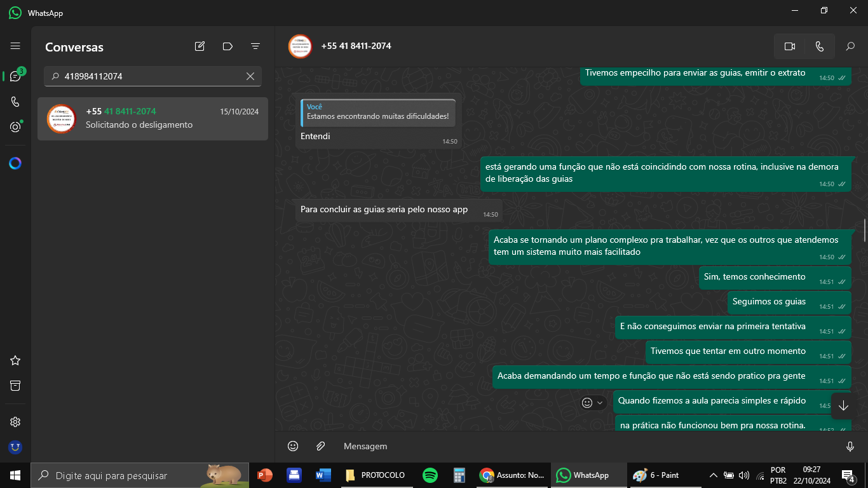Viewport: 868px width, 488px height.
Task: Start a voice call
Action: coord(819,46)
